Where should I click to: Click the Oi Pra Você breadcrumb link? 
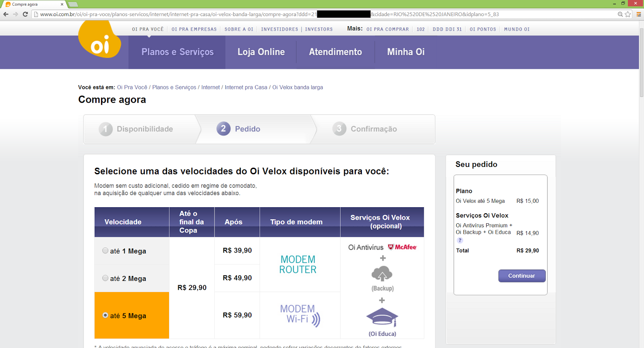click(x=132, y=87)
